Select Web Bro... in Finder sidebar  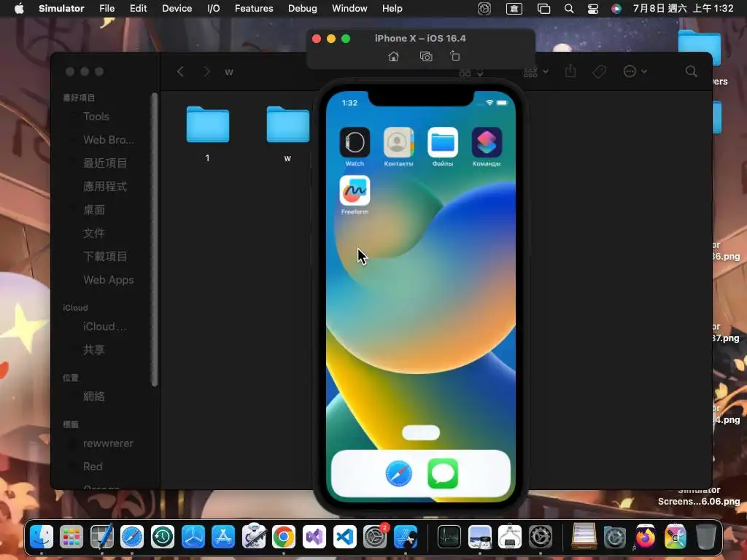109,140
